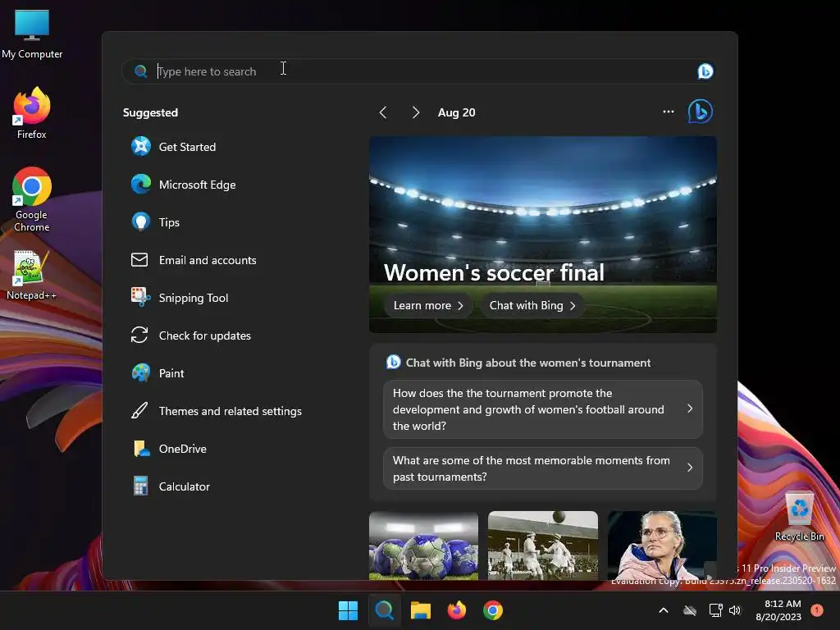
Task: Click Chat with Bing button on banner
Action: [532, 305]
